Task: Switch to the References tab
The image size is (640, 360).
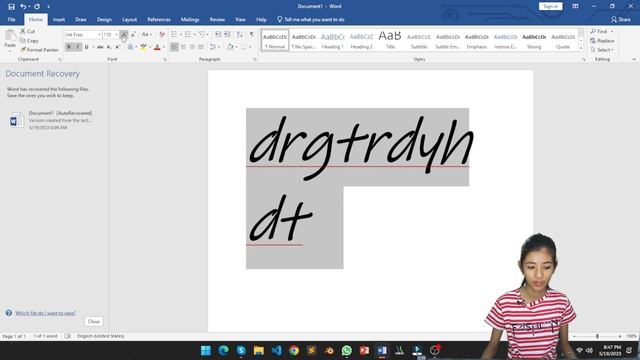Action: coord(159,19)
